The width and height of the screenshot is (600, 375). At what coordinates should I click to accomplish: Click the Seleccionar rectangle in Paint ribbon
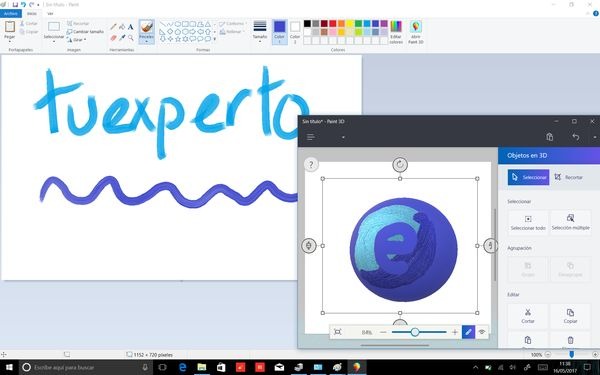click(x=54, y=26)
